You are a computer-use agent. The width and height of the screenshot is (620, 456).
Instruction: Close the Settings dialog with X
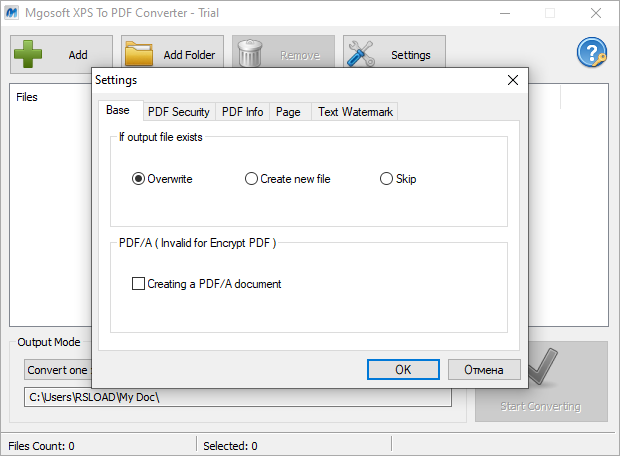(513, 80)
